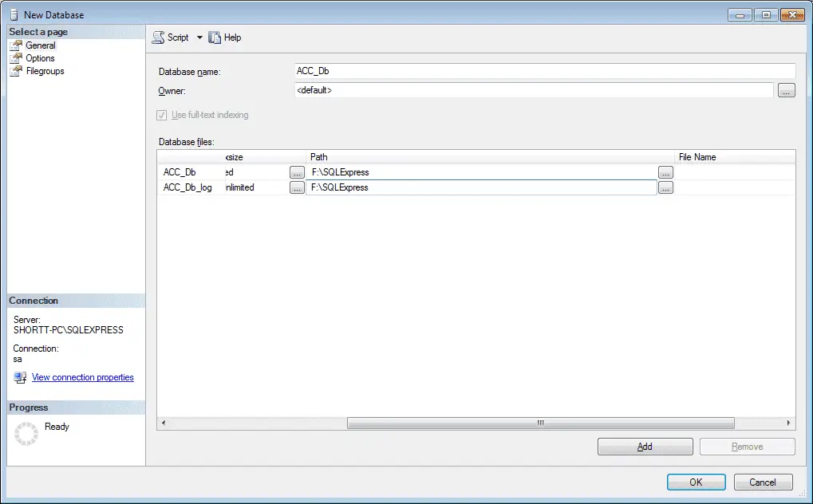Click the 'nlimited' autogrowth cell for ACC_Db_log
Image resolution: width=813 pixels, height=504 pixels.
click(x=257, y=187)
